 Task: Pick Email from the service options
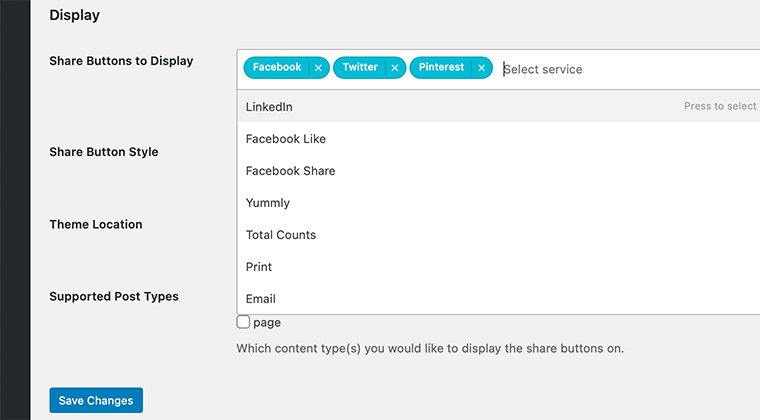261,299
